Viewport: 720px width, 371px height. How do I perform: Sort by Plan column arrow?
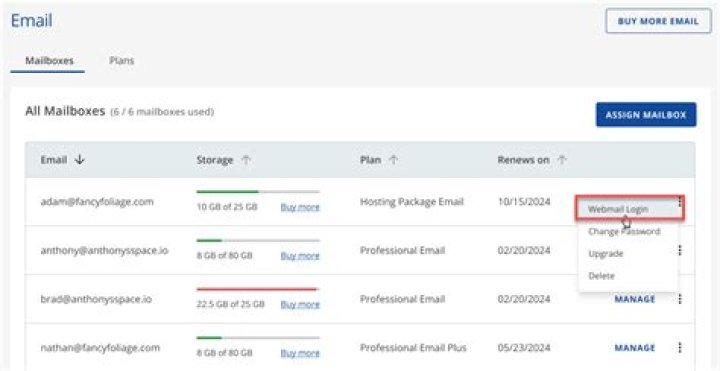pyautogui.click(x=393, y=160)
